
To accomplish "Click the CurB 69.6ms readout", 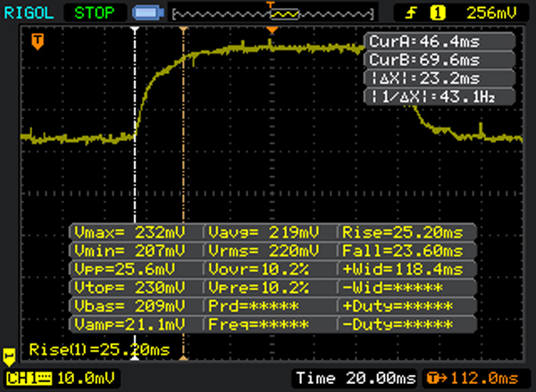I will 440,60.
